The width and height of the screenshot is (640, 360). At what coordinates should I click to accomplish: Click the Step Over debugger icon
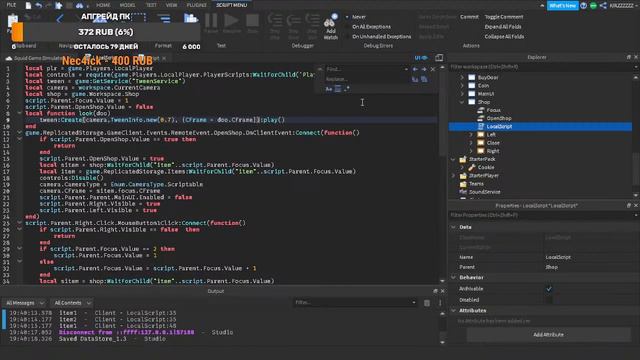tap(293, 20)
